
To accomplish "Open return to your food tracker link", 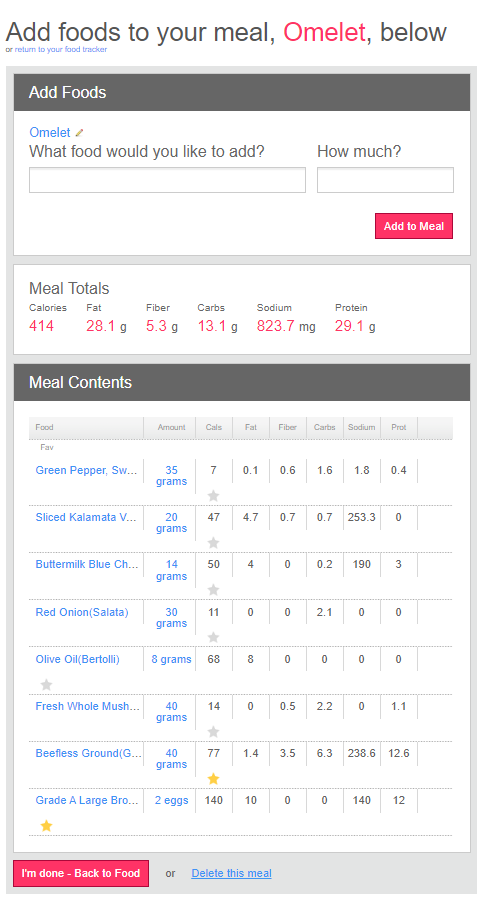I will coord(61,49).
